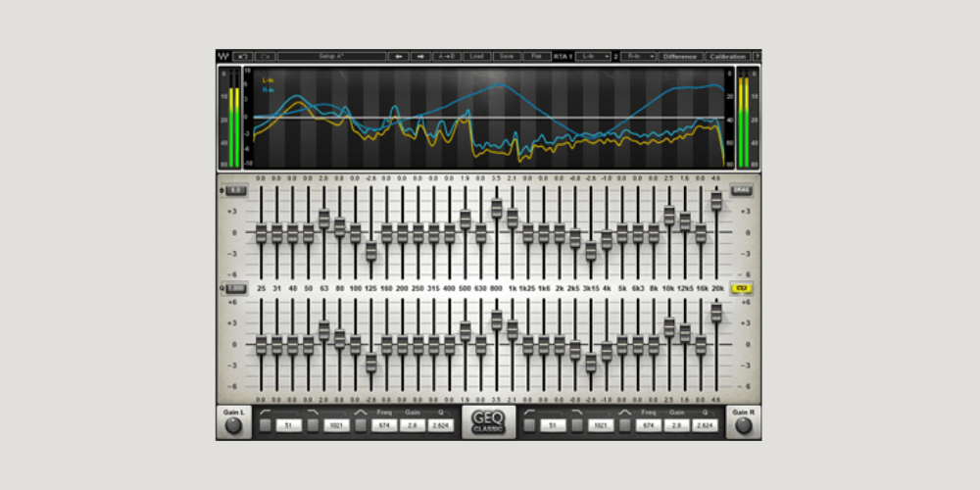This screenshot has width=980, height=490.
Task: Click the left bell filter shape icon
Action: 361,413
